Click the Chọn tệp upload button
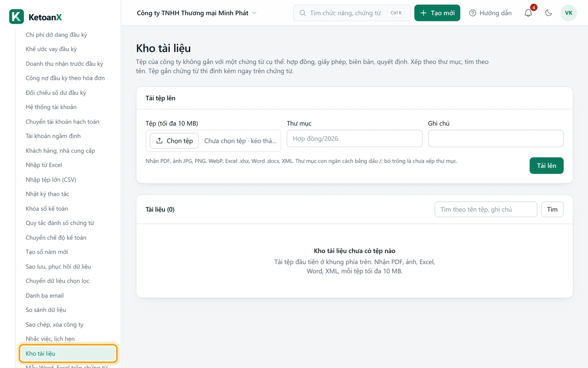 [174, 141]
